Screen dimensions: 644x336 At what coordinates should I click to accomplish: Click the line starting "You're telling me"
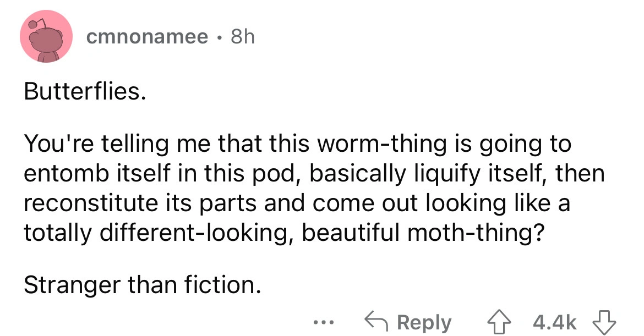297,145
